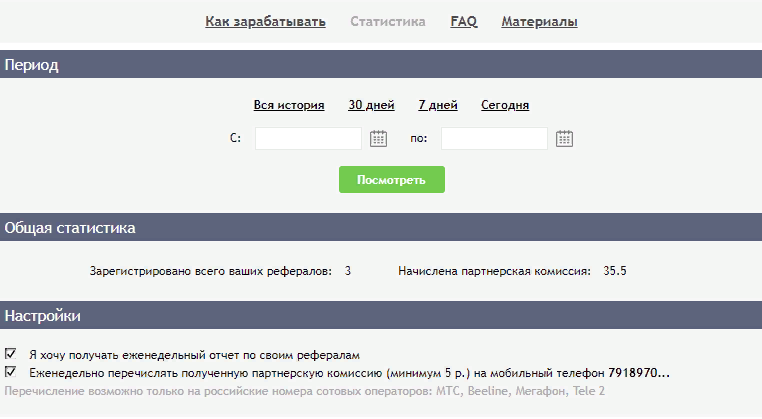Open the calendar picker for the end date

(x=564, y=139)
